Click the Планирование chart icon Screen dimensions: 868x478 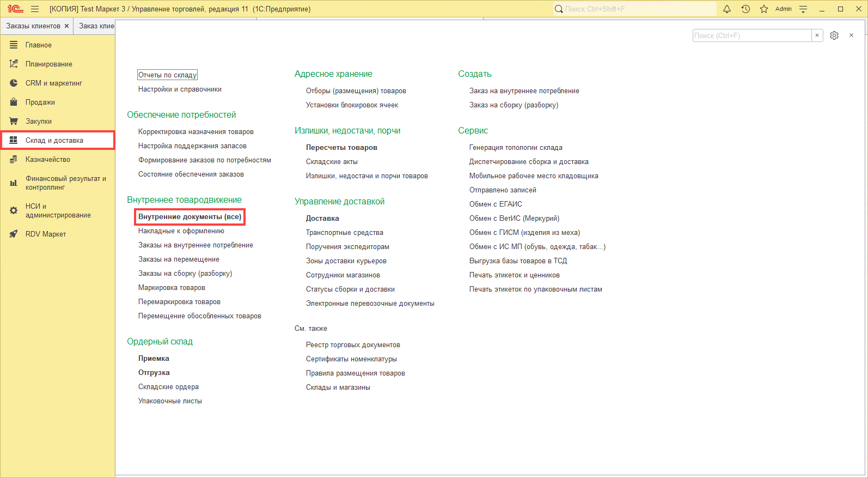[x=14, y=64]
